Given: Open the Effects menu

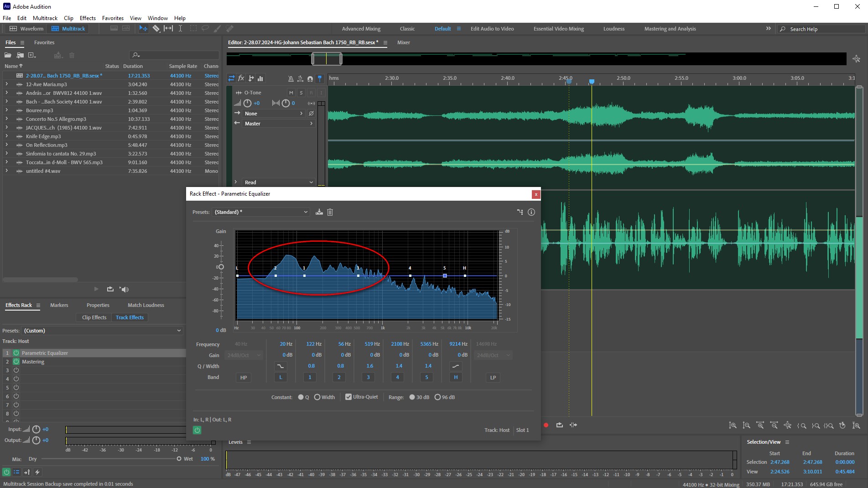Looking at the screenshot, I should [88, 18].
